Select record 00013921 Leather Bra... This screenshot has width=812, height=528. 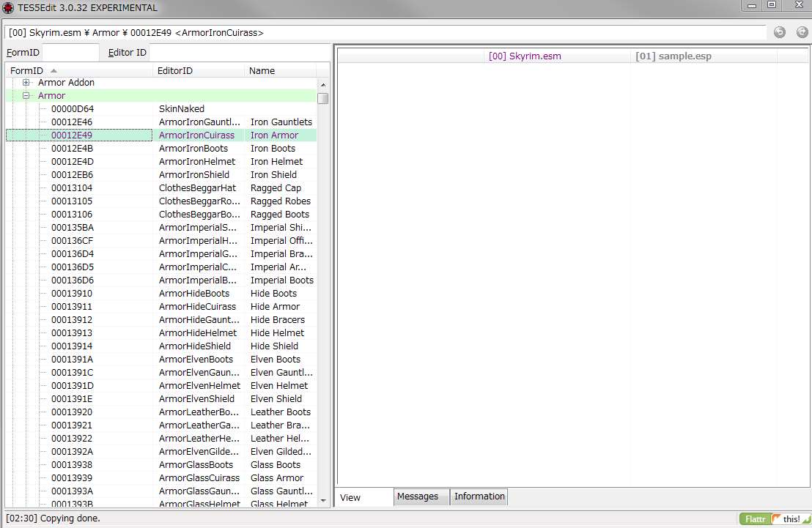(161, 425)
